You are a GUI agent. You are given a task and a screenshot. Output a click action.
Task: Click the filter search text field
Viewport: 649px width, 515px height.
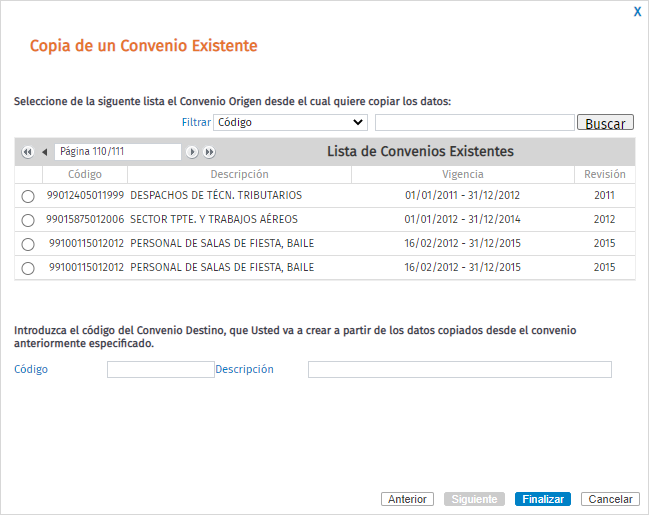pos(475,123)
